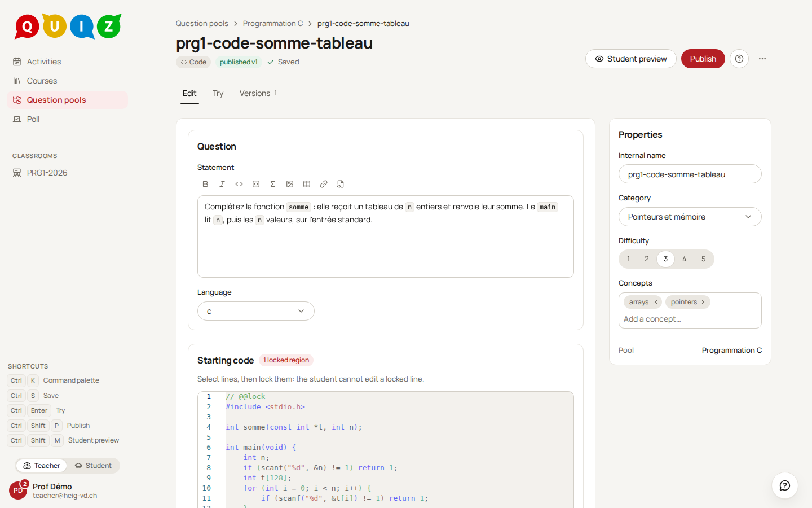This screenshot has width=812, height=508.
Task: Remove the pointers concept tag
Action: tap(704, 302)
